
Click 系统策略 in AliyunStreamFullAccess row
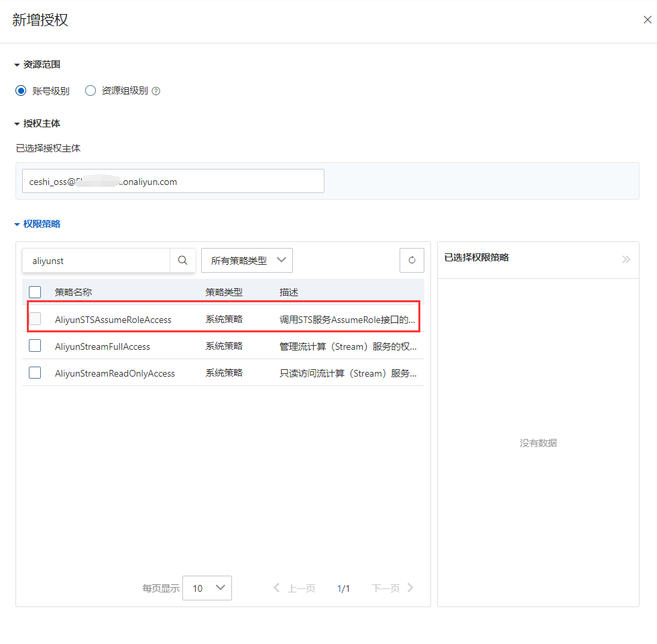coord(224,346)
